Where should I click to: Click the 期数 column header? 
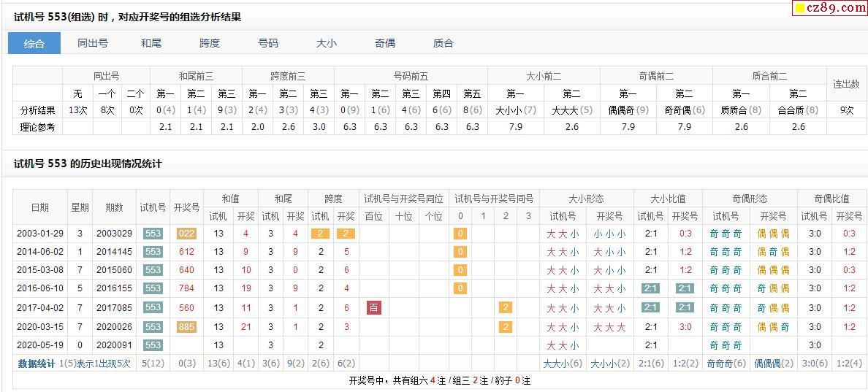(x=115, y=207)
